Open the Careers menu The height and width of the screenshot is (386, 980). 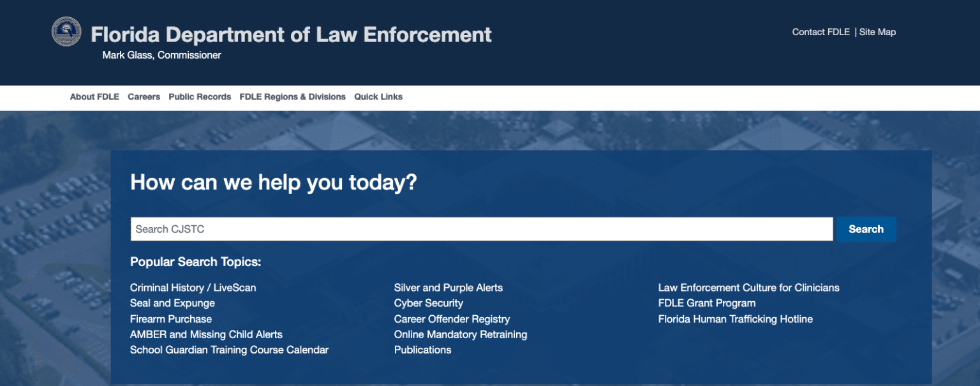click(x=144, y=97)
